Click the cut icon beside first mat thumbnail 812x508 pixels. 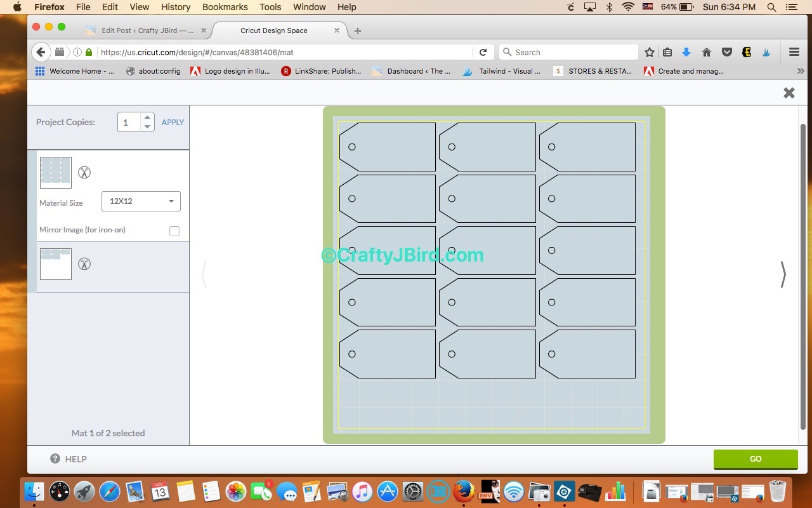tap(84, 172)
